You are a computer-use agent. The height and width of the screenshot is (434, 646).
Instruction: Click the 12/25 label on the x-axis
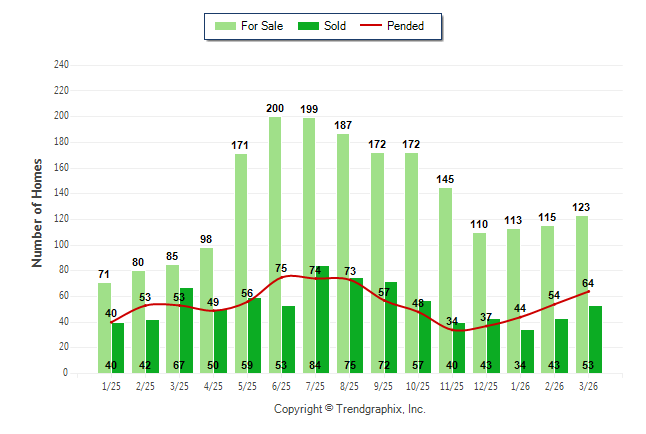point(486,385)
